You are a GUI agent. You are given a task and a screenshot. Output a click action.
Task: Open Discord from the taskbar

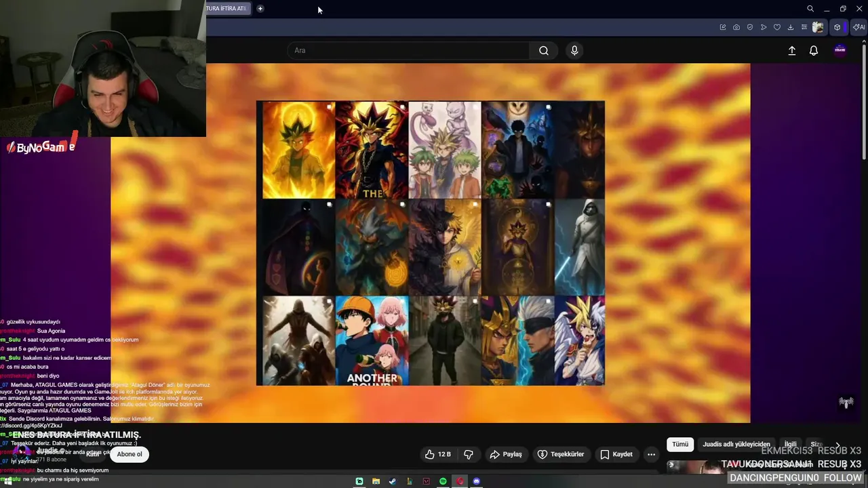(476, 481)
